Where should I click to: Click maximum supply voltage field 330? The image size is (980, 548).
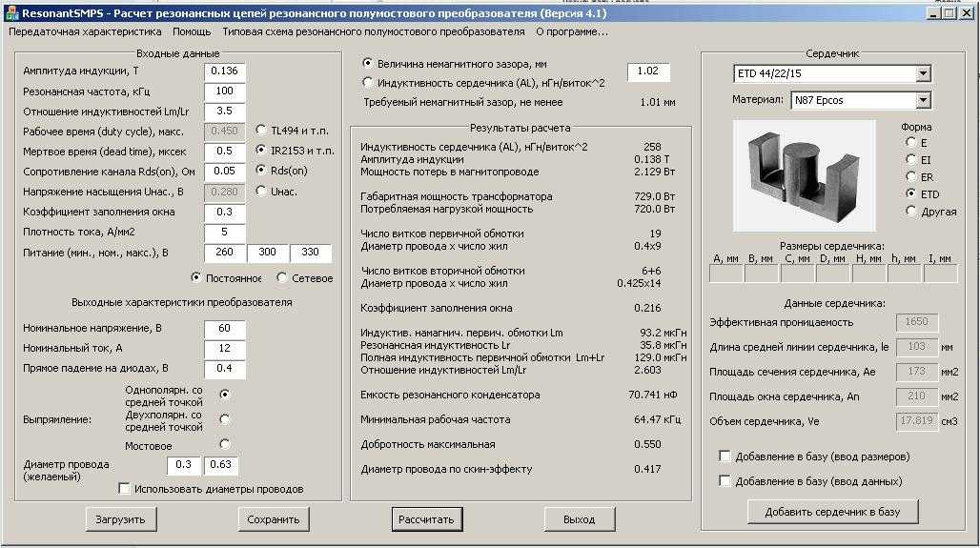click(311, 253)
